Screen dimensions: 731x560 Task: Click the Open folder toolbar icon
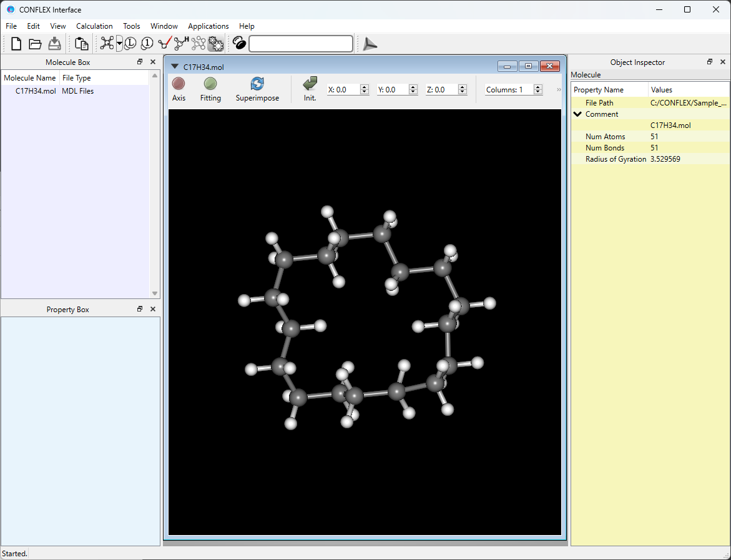coord(35,44)
